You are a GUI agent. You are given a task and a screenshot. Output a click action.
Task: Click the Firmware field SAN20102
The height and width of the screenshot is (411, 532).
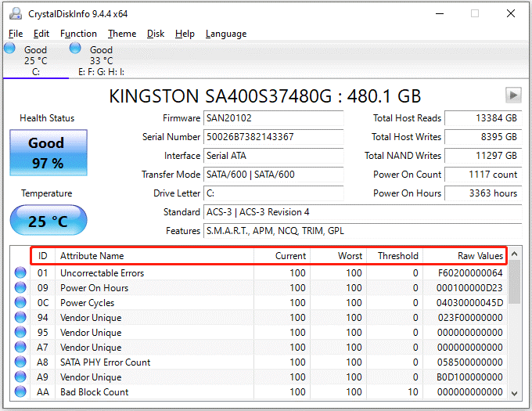click(274, 118)
